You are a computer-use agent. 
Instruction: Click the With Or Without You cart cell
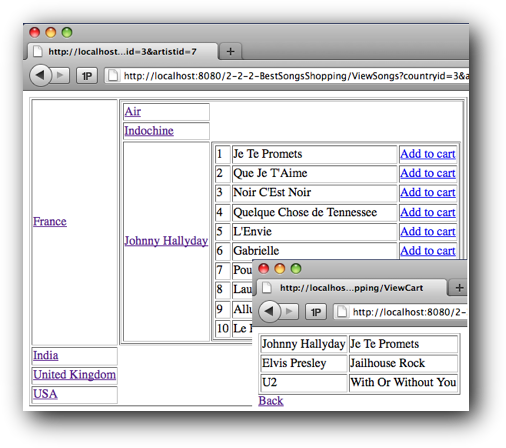click(x=403, y=383)
